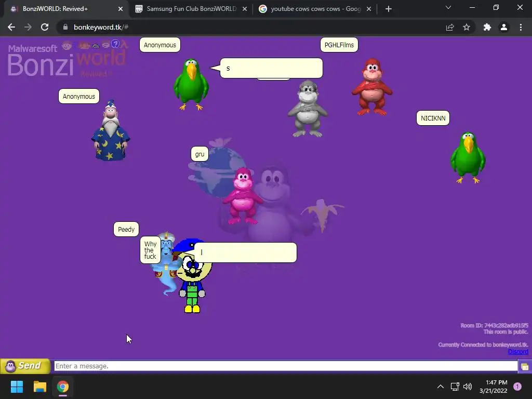Click the green Peedy parrot named Anonymous

[x=191, y=84]
